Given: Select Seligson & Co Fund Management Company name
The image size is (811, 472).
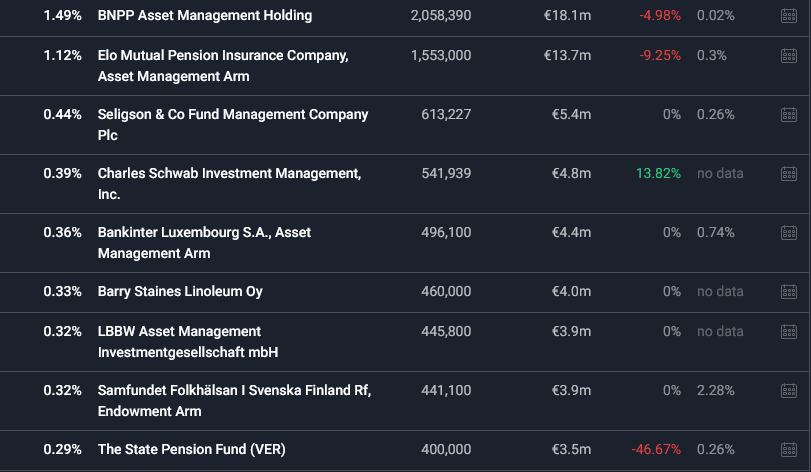Looking at the screenshot, I should (x=233, y=125).
